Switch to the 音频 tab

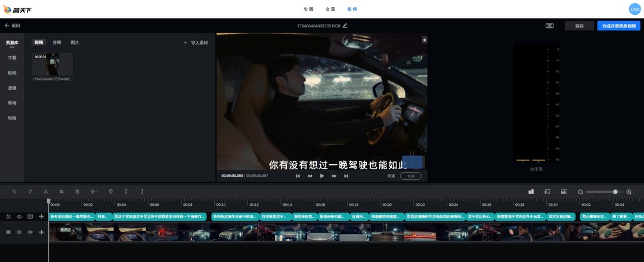tap(57, 43)
